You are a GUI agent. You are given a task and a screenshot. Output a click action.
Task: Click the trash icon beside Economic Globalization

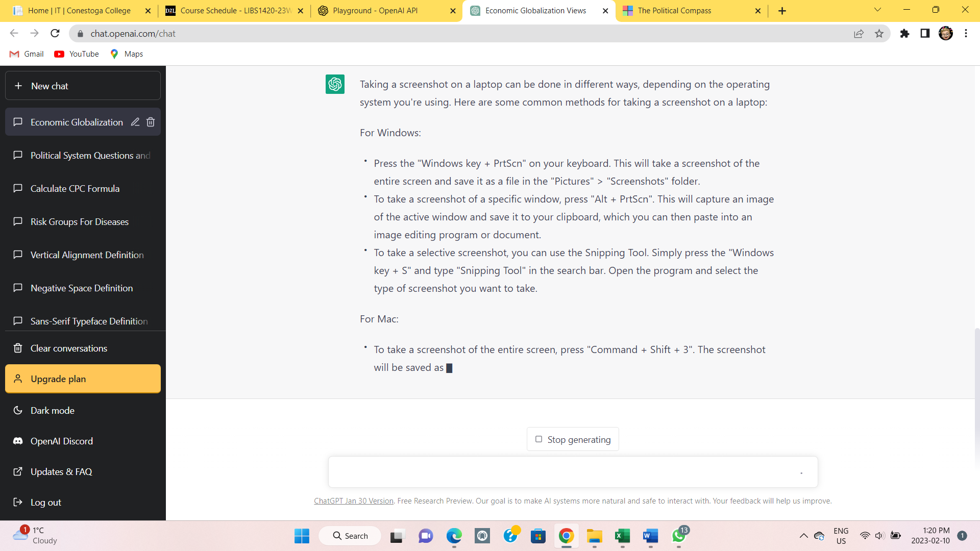[x=151, y=122]
